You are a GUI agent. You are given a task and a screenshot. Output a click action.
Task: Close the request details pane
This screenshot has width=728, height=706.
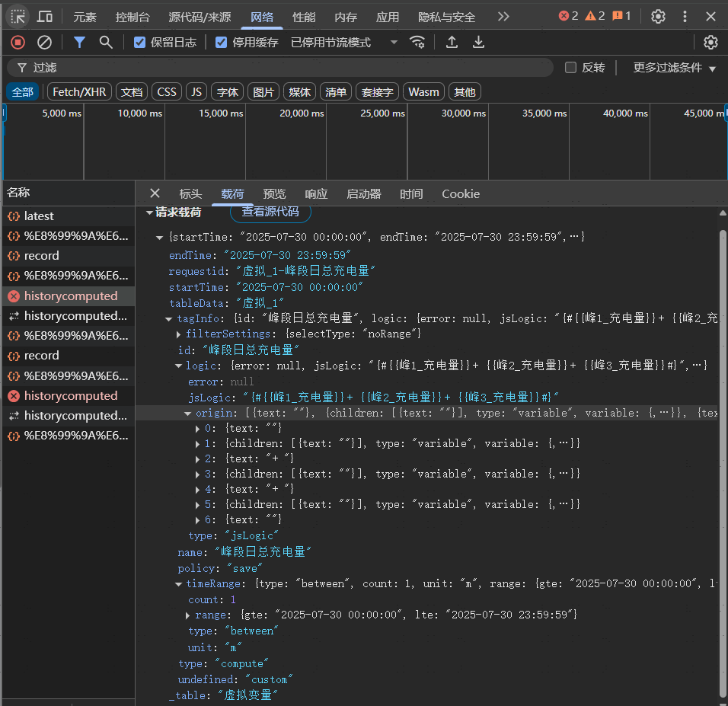pos(155,193)
